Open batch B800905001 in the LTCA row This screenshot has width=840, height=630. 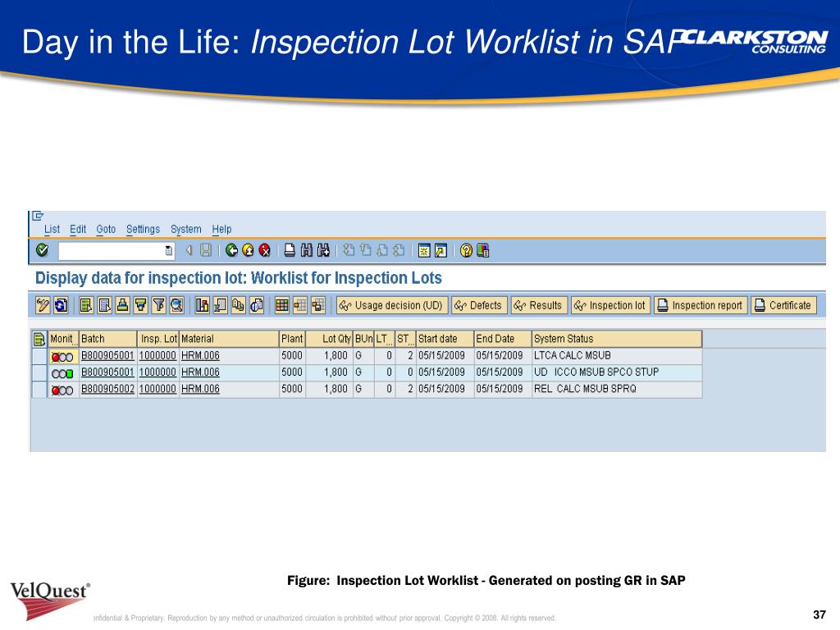[107, 356]
